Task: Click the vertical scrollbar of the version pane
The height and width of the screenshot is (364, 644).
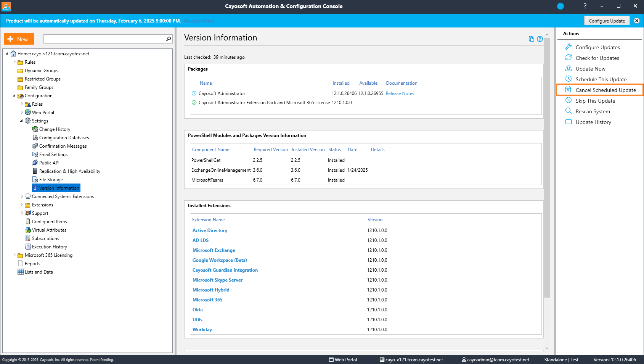Action: (x=547, y=168)
